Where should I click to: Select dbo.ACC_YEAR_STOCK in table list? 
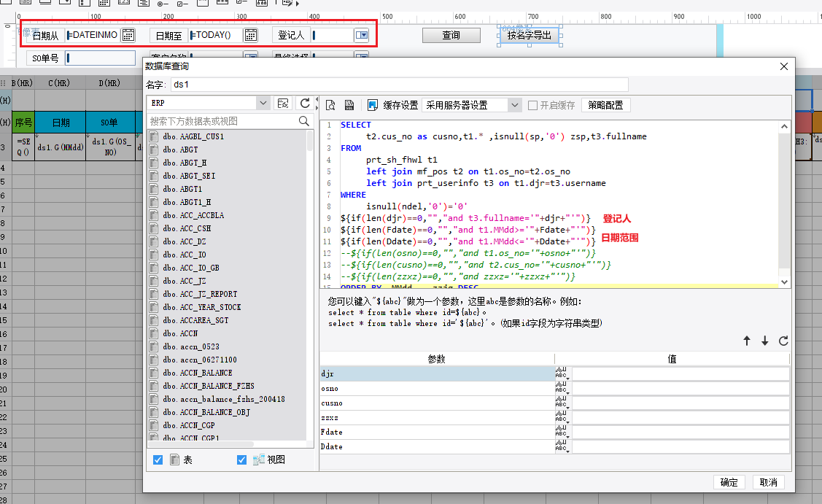[202, 307]
